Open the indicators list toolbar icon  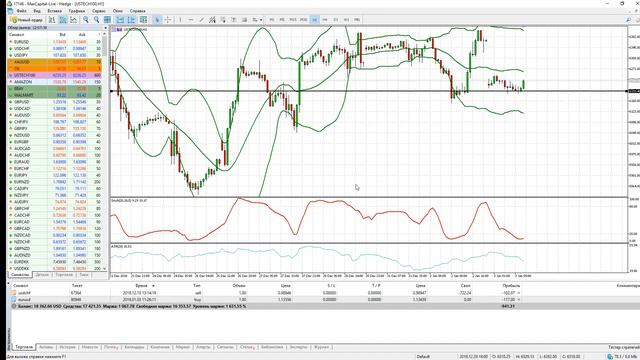tap(143, 20)
